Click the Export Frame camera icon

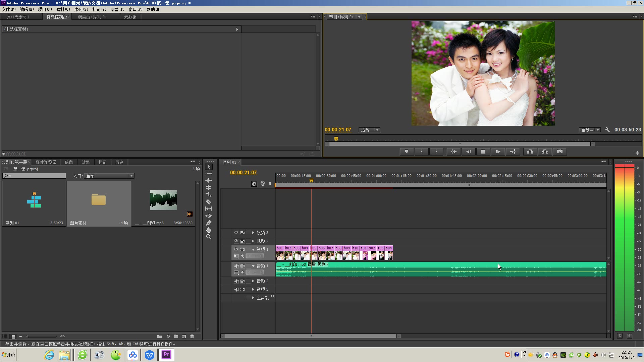click(560, 152)
